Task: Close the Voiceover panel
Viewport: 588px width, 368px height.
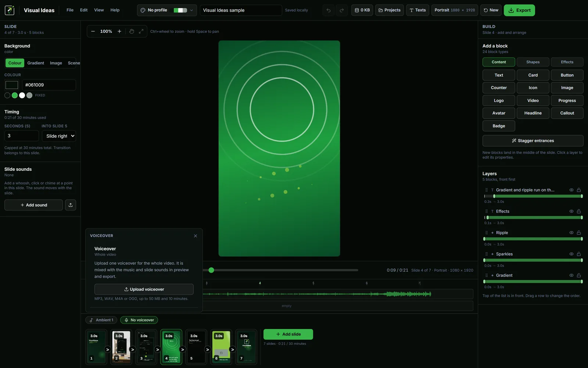Action: tap(196, 236)
